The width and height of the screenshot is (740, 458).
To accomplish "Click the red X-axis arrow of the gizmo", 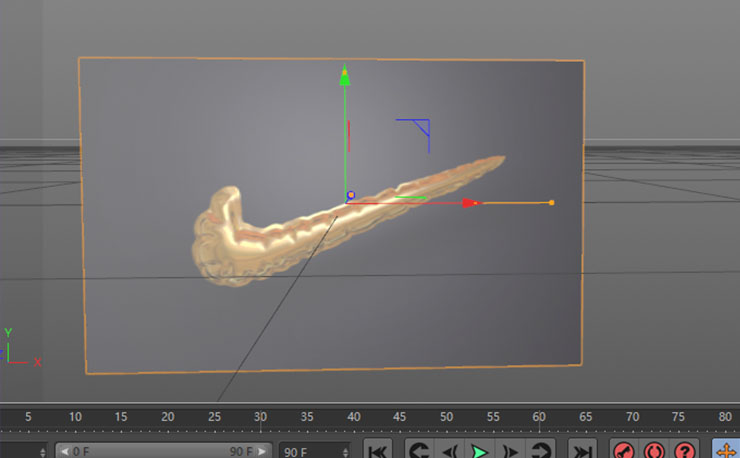I will pos(471,203).
